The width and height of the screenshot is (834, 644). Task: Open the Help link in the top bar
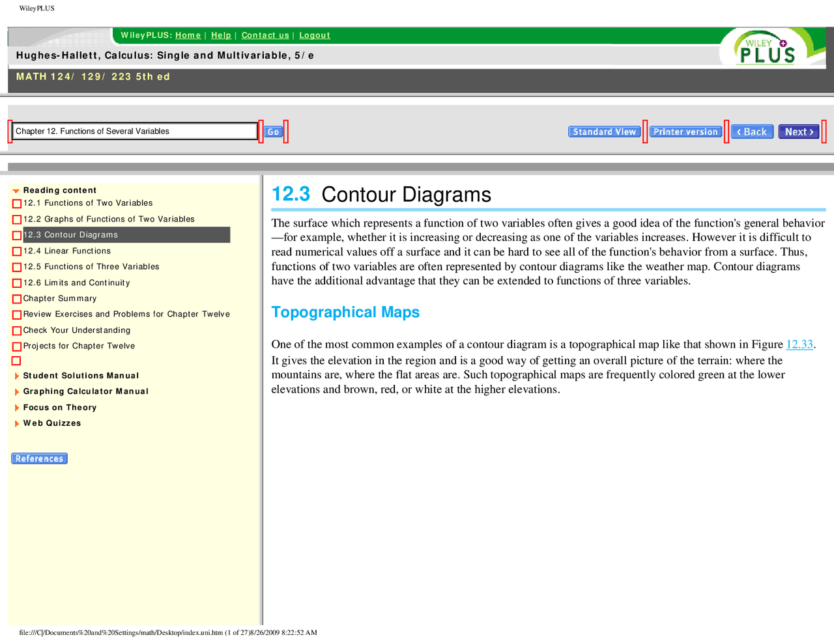click(222, 35)
